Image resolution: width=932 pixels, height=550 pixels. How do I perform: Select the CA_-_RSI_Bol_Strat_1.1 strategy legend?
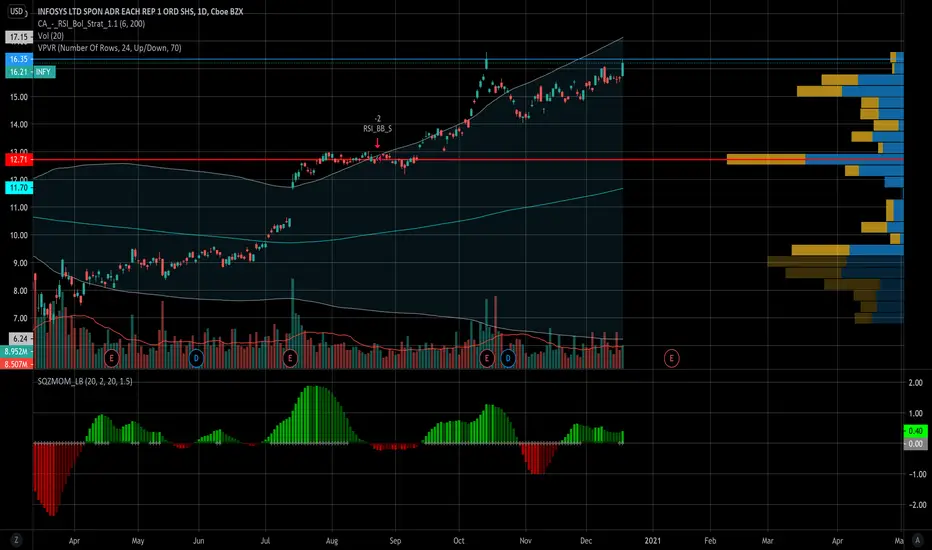coord(91,24)
